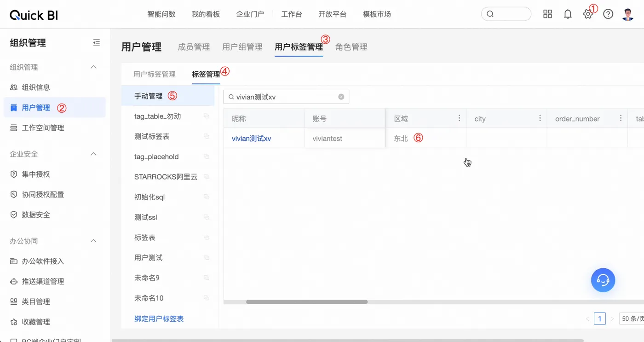Open 用户管理 in the sidebar
The height and width of the screenshot is (342, 644).
click(x=54, y=107)
